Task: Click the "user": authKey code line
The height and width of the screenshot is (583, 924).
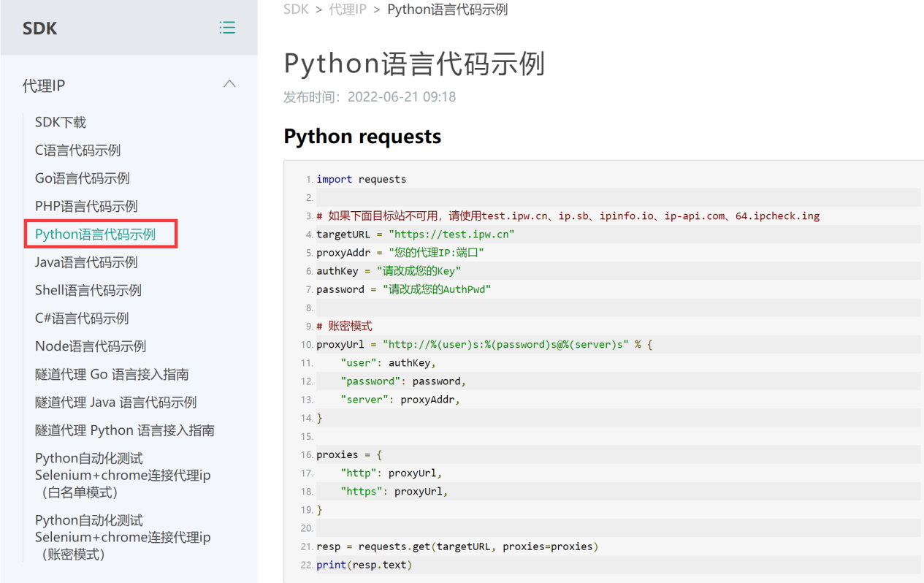Action: (388, 362)
